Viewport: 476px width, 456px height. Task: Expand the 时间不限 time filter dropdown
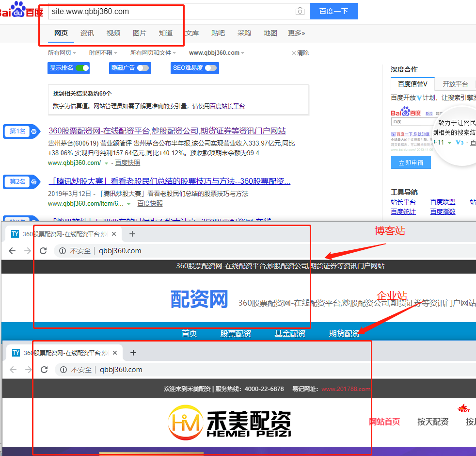pos(103,53)
